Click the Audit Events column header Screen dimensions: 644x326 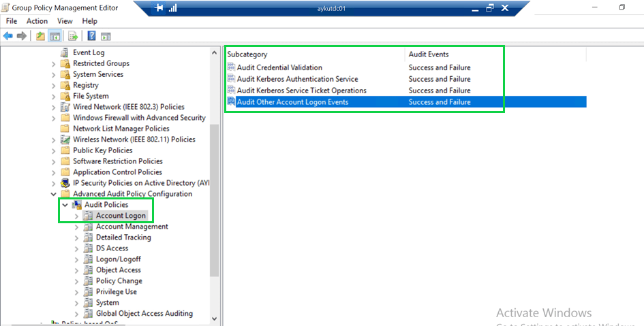coord(429,54)
